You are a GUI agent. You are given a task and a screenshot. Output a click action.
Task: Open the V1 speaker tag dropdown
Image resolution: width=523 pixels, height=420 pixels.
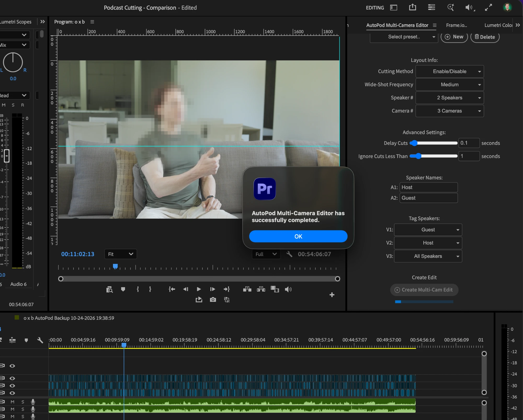pyautogui.click(x=428, y=230)
